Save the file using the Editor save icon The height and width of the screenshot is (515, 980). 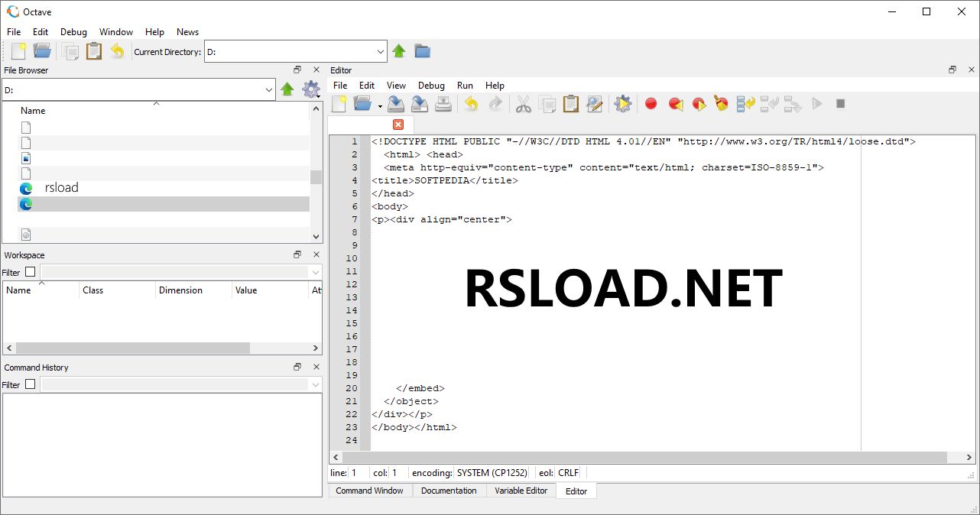396,104
